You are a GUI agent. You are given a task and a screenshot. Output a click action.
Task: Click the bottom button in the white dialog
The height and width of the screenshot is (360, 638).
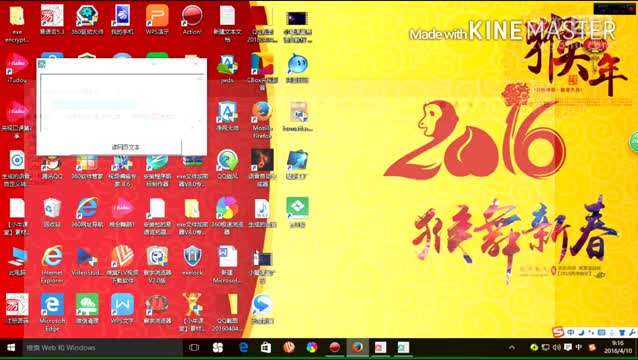(x=126, y=147)
